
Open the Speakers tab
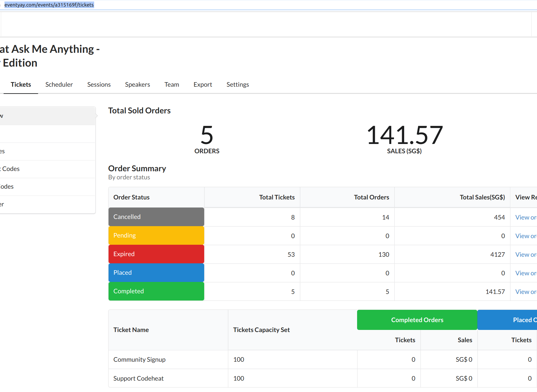coord(137,85)
